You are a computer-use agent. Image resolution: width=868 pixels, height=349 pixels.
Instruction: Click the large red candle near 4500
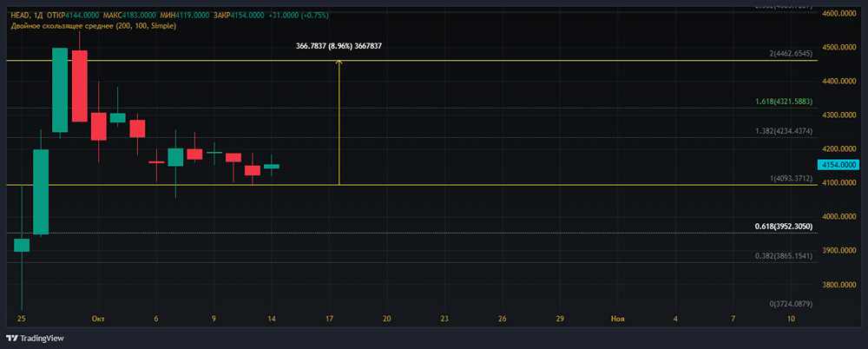79,86
